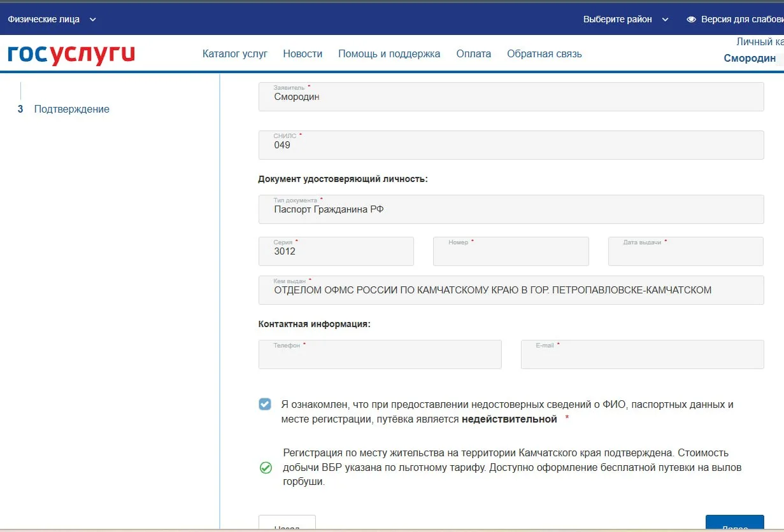Screen dimensions: 784x532
Task: Click the Личный кабинет link
Action: coord(760,41)
